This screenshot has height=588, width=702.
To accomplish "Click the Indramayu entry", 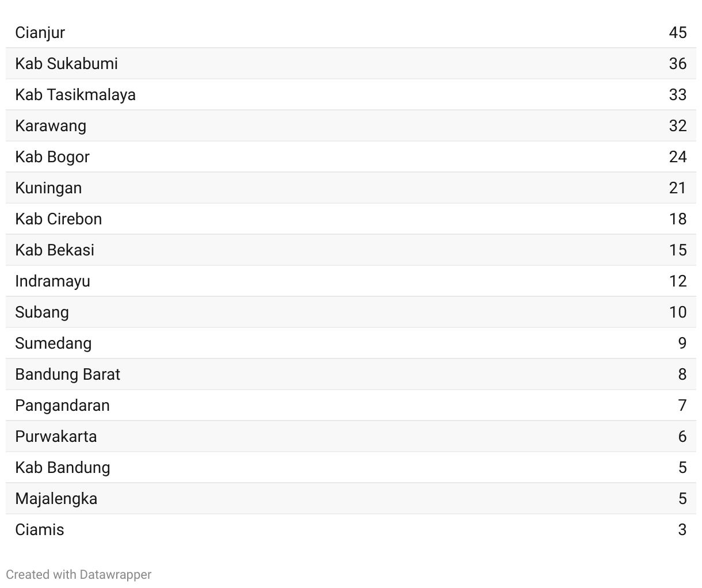I will pos(52,281).
